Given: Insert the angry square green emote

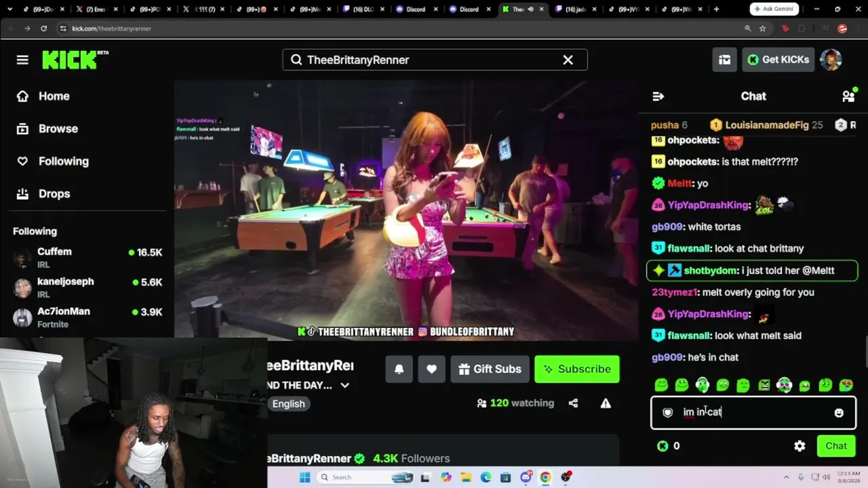Looking at the screenshot, I should (x=764, y=385).
